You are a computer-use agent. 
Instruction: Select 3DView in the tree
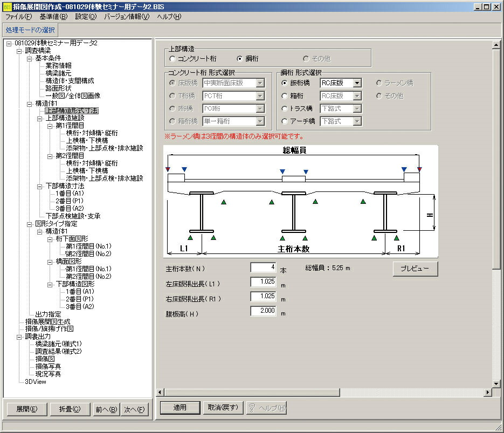(36, 382)
